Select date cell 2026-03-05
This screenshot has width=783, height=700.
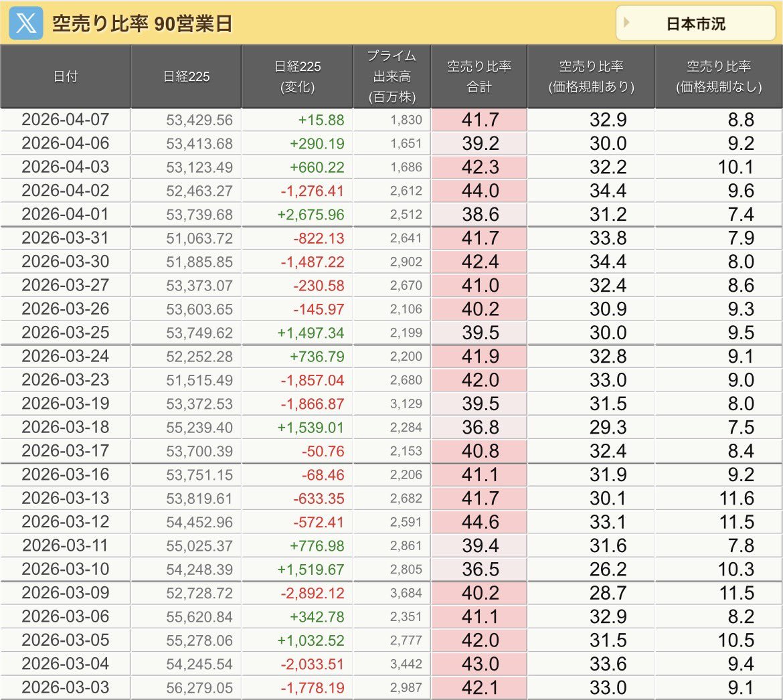66,640
